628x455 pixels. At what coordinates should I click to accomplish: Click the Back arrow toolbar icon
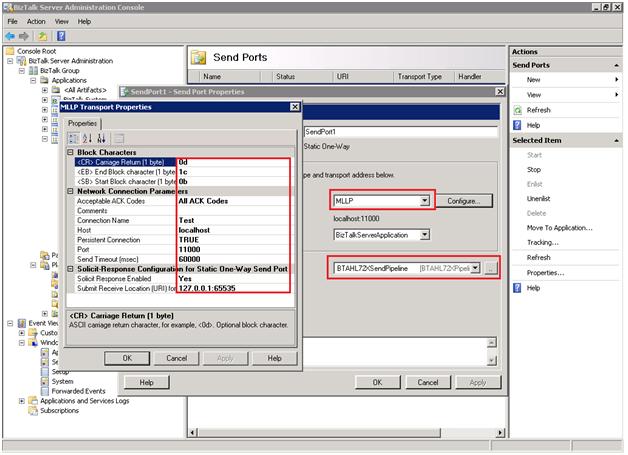10,36
